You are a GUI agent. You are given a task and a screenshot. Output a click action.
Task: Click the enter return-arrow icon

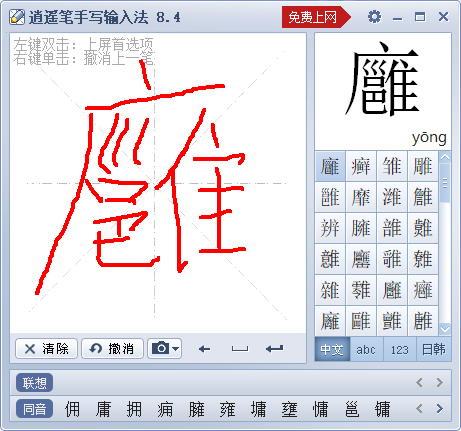[x=275, y=349]
